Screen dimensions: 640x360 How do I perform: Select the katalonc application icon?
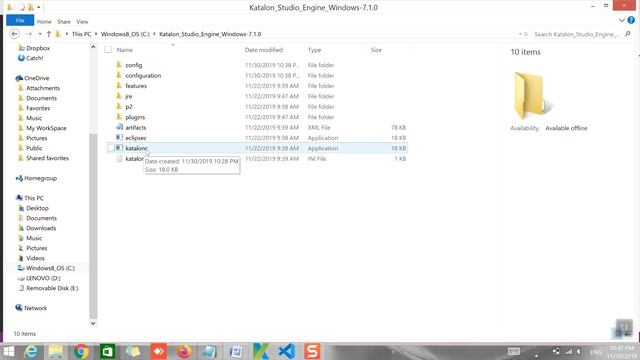click(119, 148)
